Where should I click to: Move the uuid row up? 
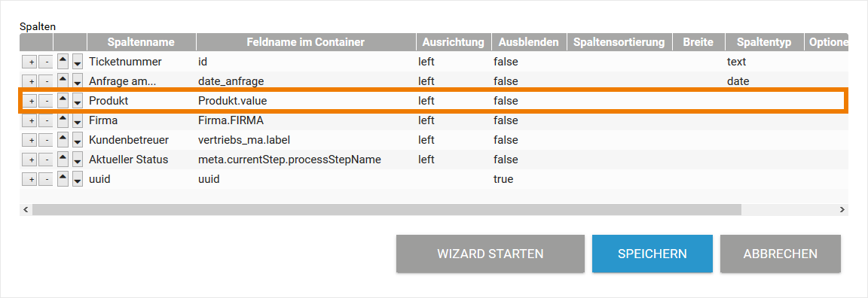pyautogui.click(x=63, y=179)
